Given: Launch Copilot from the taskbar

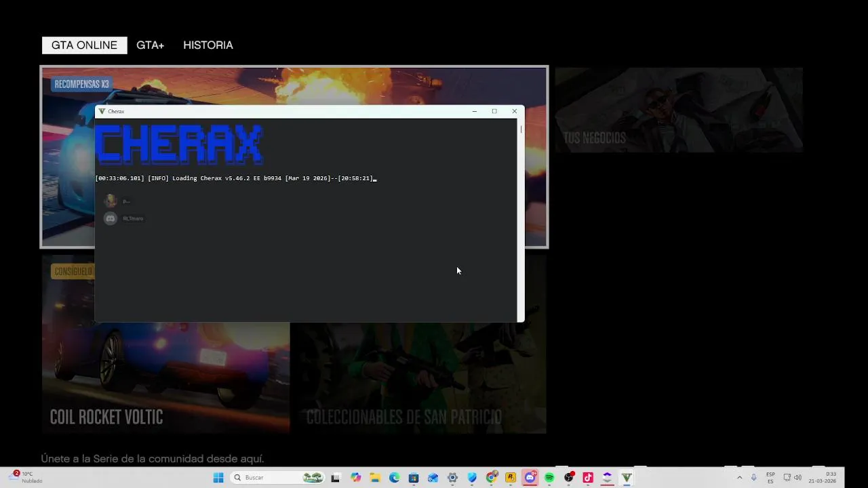Looking at the screenshot, I should [356, 478].
